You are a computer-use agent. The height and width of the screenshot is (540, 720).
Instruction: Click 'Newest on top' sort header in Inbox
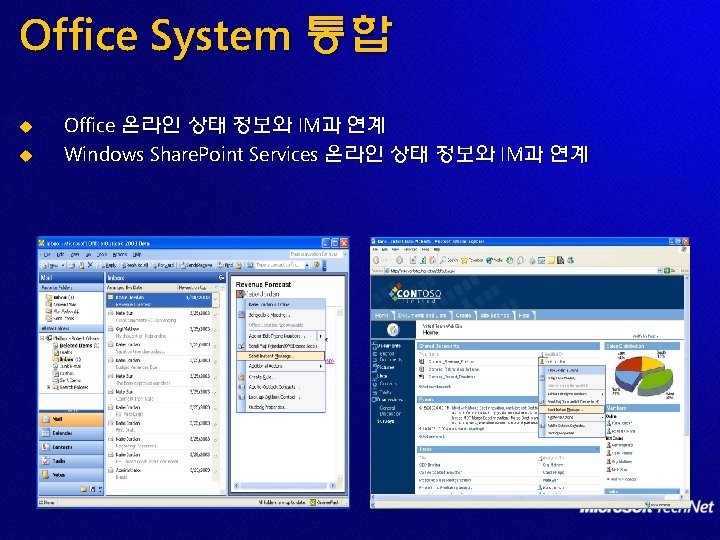pos(192,287)
